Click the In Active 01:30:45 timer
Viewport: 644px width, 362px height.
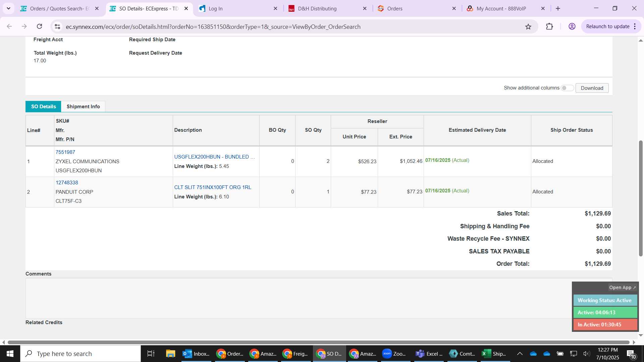(605, 324)
